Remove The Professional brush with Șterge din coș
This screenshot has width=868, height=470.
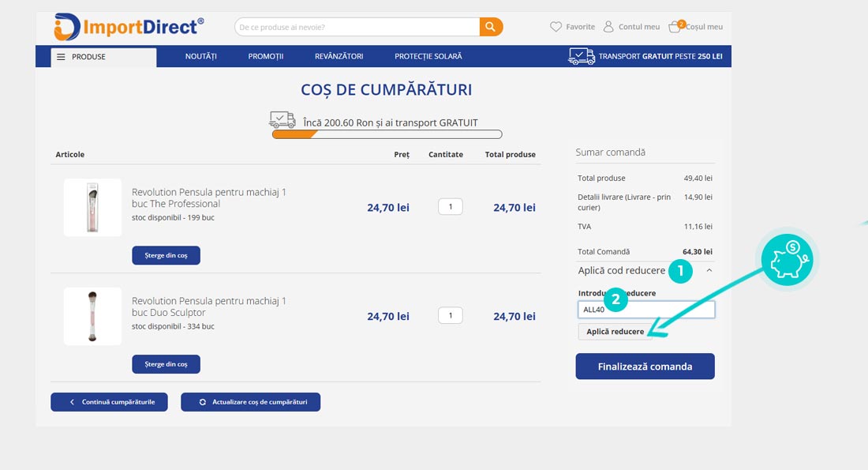(166, 255)
